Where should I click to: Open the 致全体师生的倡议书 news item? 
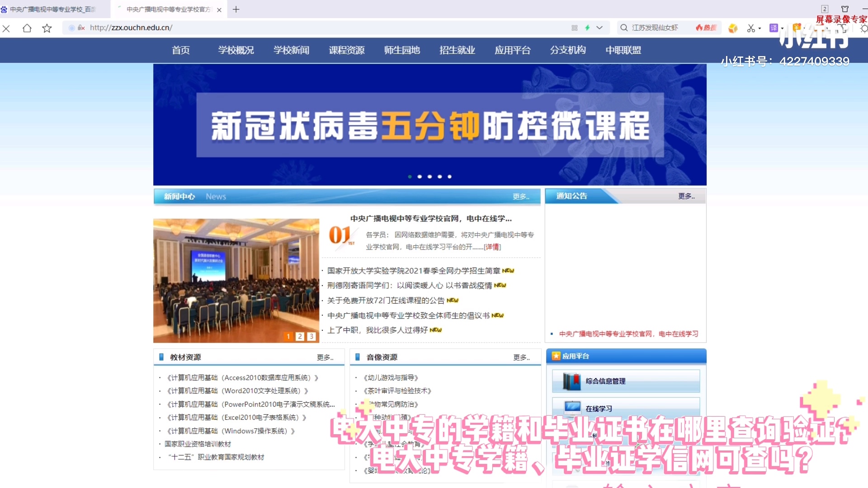408,315
